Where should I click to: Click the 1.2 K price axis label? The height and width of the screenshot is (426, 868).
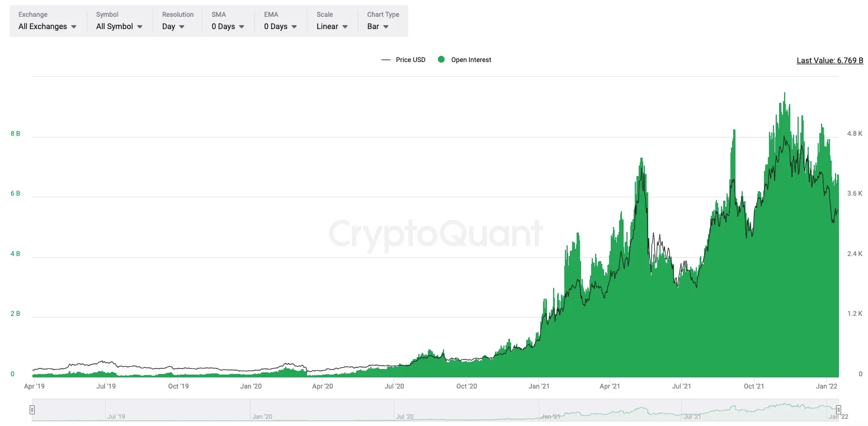coord(855,314)
